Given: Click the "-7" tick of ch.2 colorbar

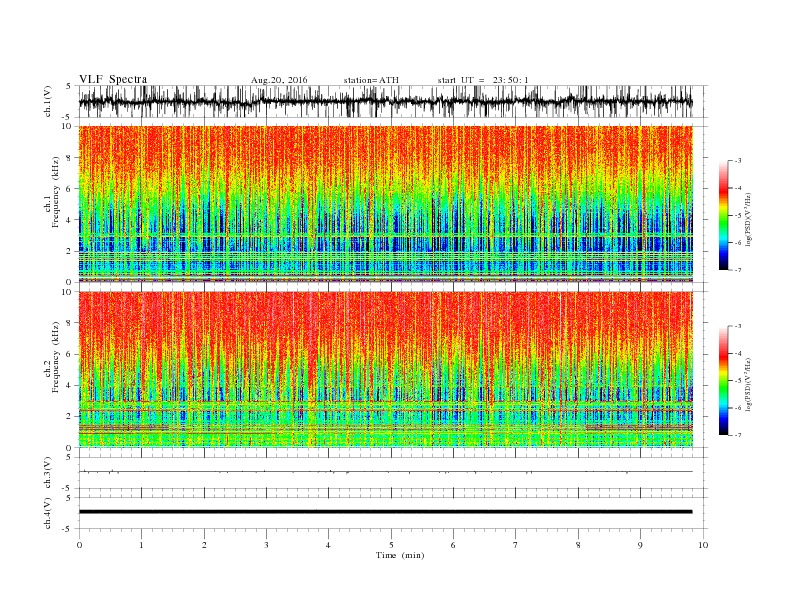Looking at the screenshot, I should 737,435.
